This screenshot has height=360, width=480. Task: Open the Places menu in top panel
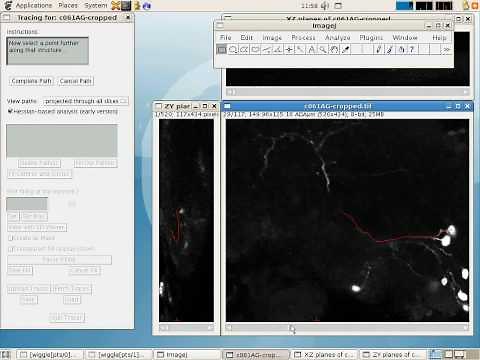click(68, 5)
